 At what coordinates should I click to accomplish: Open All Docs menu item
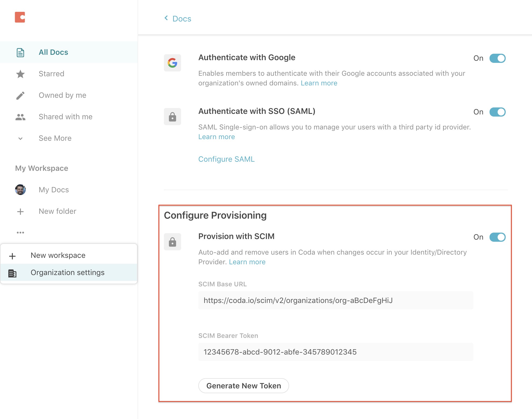tap(53, 52)
